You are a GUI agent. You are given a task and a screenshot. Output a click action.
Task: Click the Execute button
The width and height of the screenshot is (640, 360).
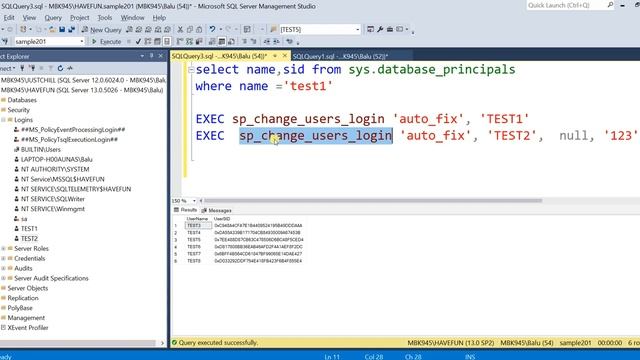tap(107, 41)
